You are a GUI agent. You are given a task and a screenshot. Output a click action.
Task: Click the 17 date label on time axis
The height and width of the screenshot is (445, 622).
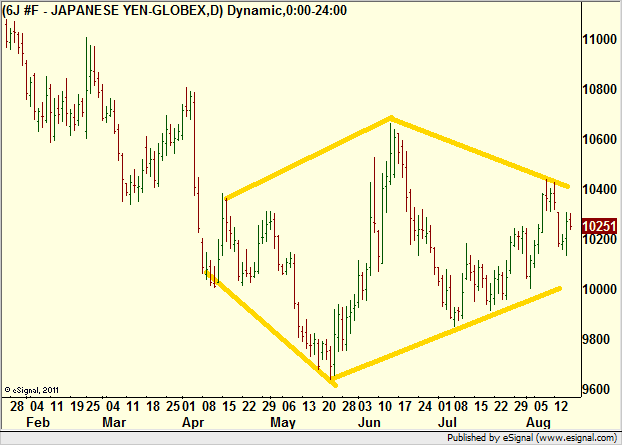[x=405, y=407]
